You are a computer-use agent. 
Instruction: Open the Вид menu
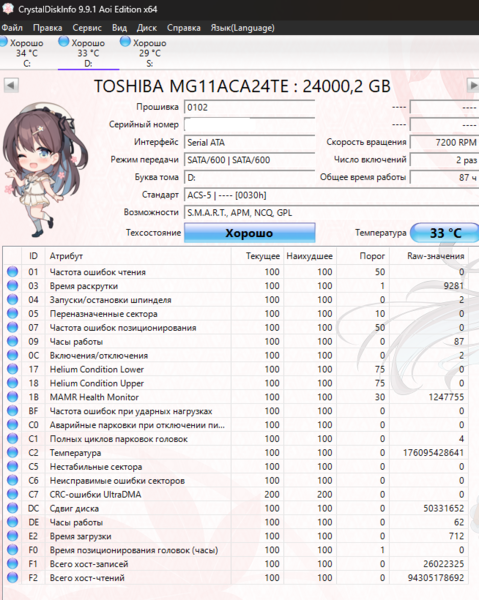point(119,28)
